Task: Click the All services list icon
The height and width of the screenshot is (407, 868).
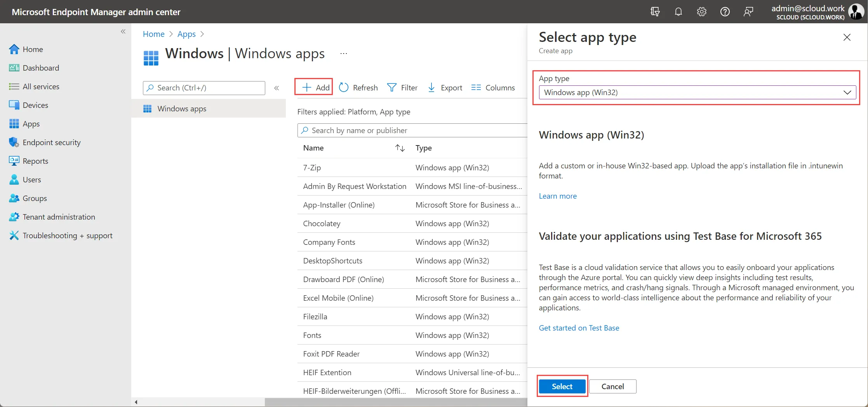Action: click(14, 87)
